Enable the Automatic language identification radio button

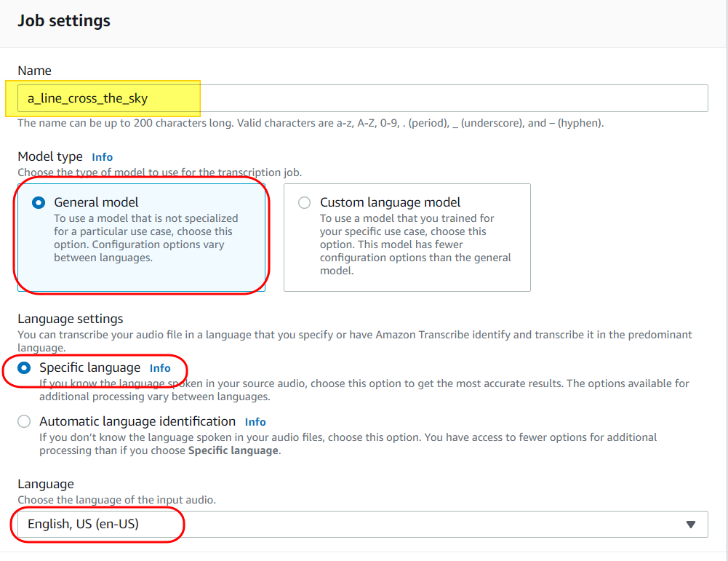(25, 422)
